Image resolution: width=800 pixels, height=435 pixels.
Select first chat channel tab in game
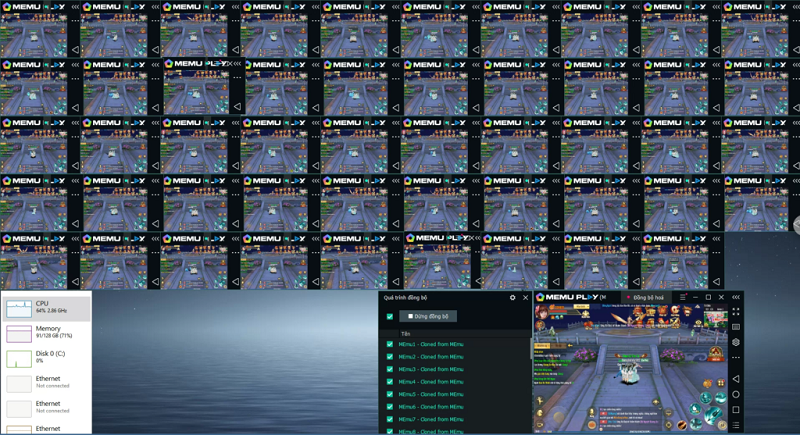[x=542, y=346]
